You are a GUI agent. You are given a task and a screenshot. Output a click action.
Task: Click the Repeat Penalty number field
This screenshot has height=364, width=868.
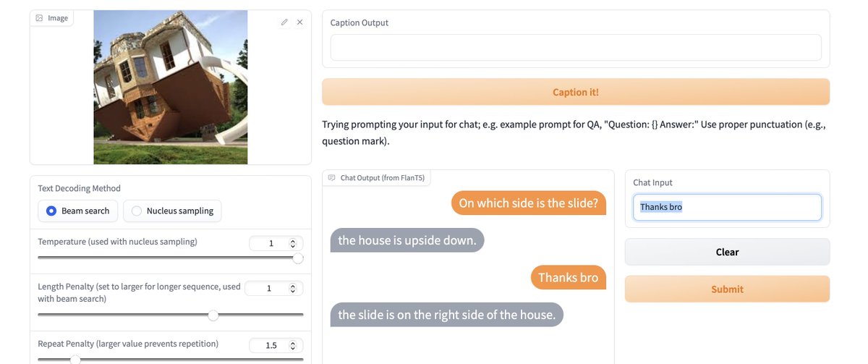[276, 345]
